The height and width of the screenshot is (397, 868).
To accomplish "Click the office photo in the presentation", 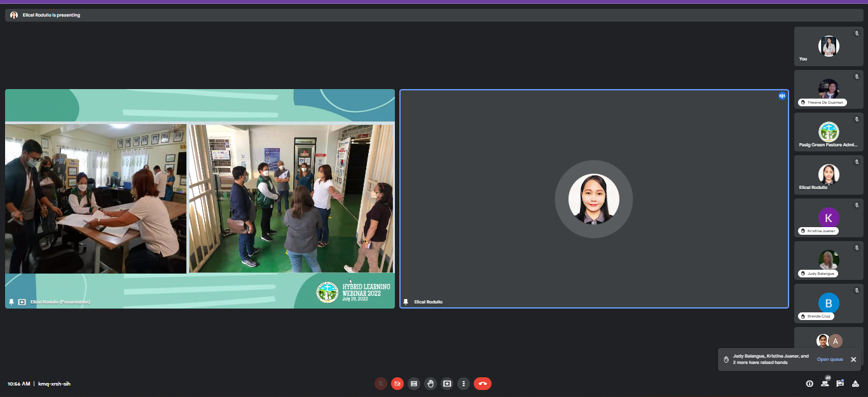I will tap(95, 198).
